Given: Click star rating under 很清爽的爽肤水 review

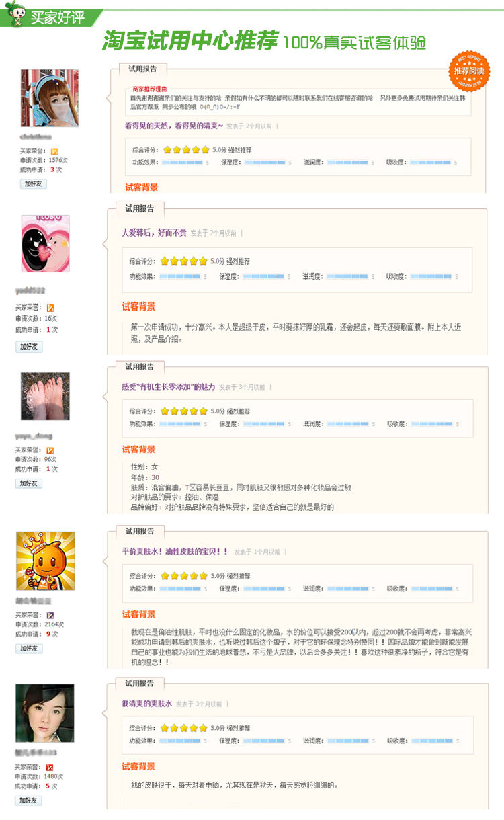Looking at the screenshot, I should pos(183,728).
